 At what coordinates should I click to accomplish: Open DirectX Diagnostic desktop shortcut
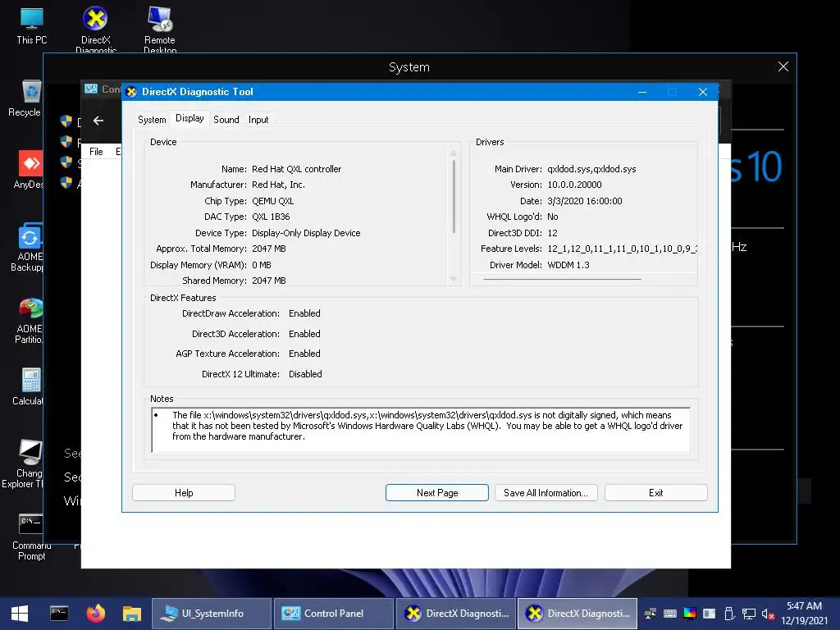click(95, 29)
